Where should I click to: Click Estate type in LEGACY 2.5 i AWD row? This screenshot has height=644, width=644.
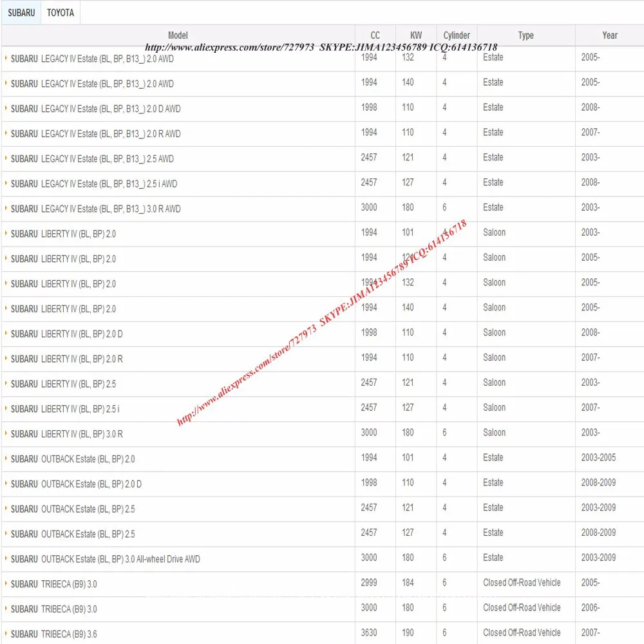[x=493, y=182]
